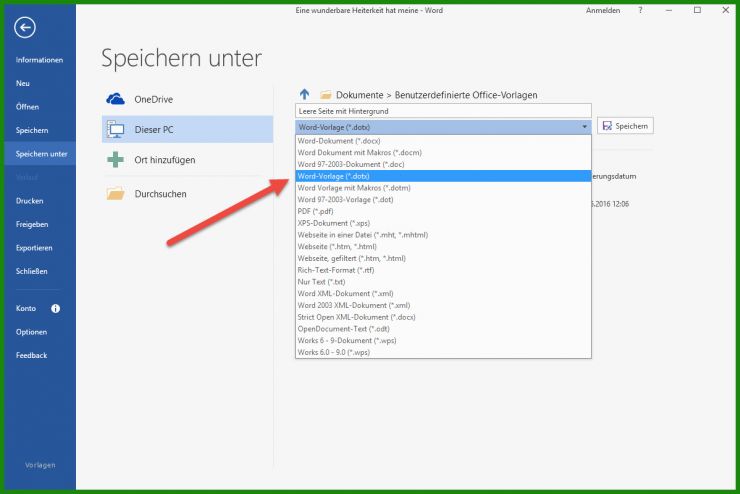Open Öffnen in the sidebar

(x=27, y=107)
